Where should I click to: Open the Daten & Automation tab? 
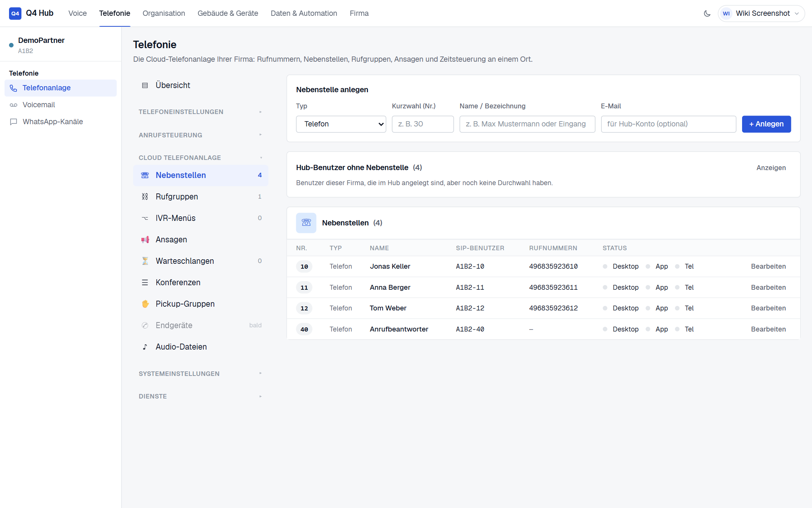tap(304, 13)
